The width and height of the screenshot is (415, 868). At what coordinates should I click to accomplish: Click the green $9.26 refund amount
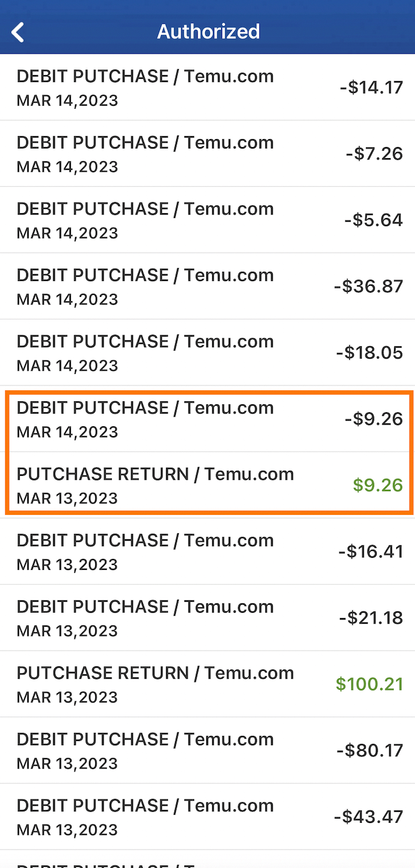pos(378,486)
